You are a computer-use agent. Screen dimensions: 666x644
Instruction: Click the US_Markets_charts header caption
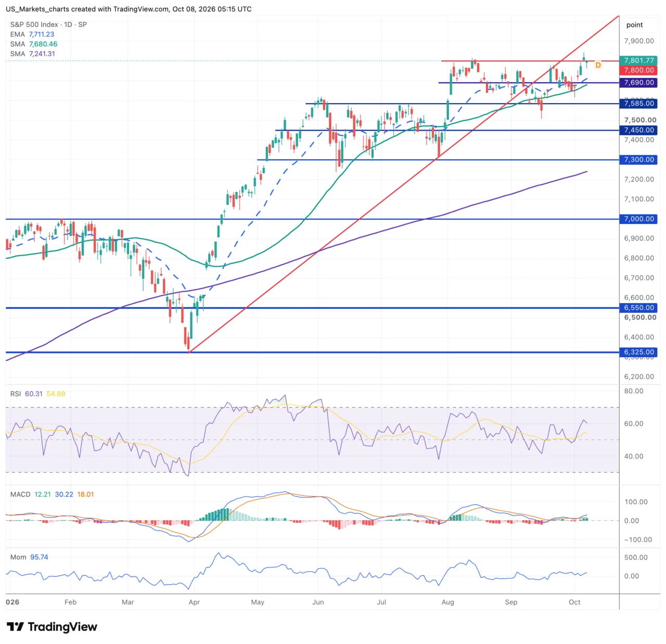coord(129,9)
